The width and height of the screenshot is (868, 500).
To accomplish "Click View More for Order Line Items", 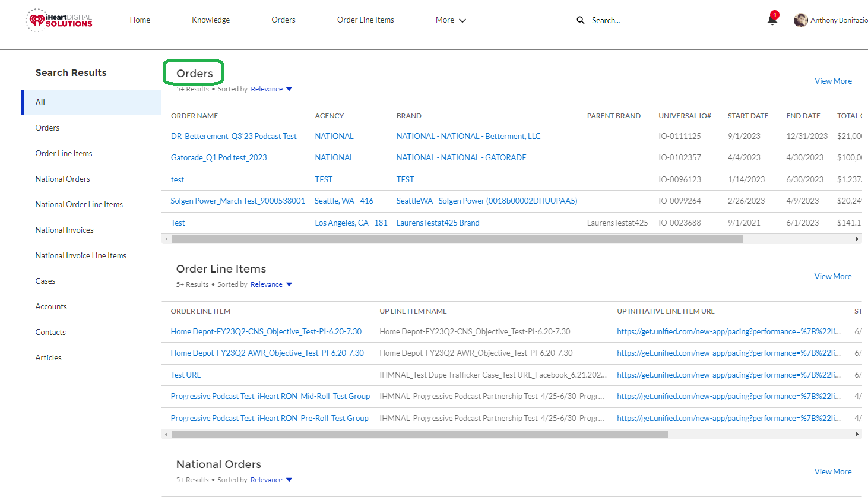I will pyautogui.click(x=833, y=276).
